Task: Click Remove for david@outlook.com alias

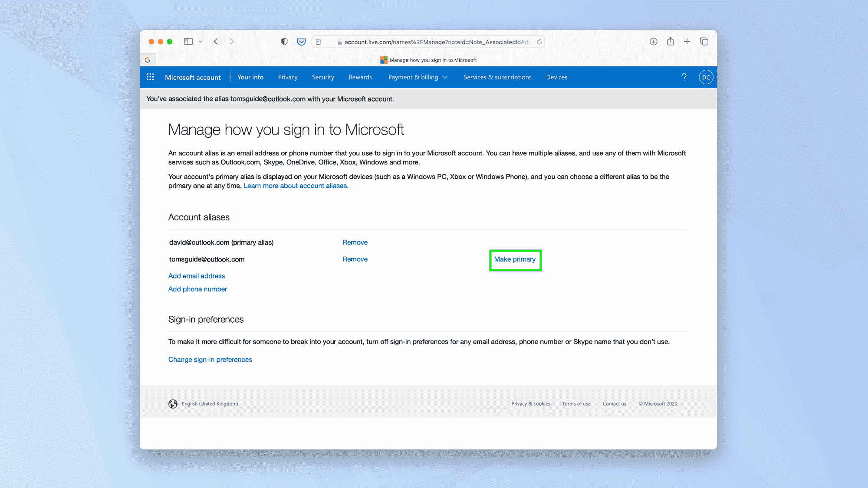Action: point(355,242)
